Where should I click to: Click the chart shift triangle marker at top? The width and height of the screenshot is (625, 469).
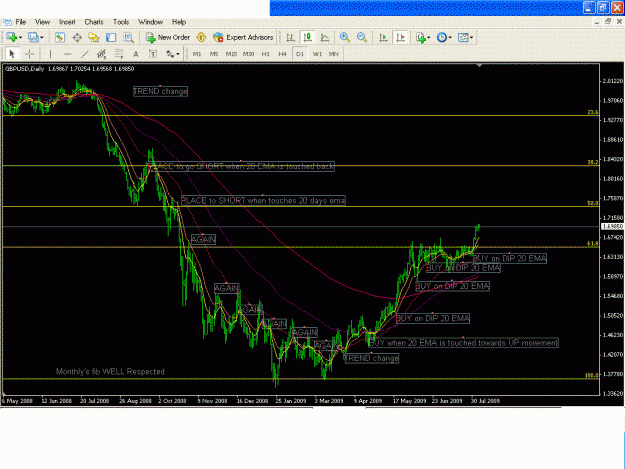(480, 65)
